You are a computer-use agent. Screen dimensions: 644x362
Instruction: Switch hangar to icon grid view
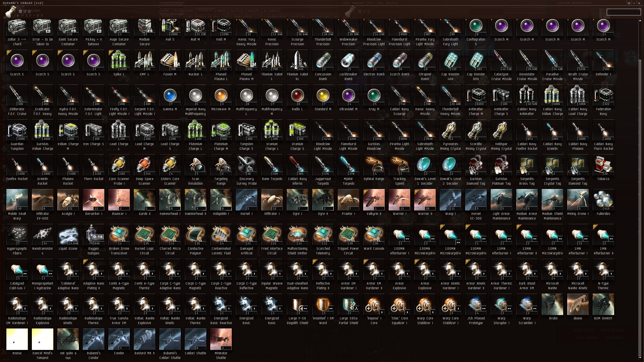[x=20, y=11]
